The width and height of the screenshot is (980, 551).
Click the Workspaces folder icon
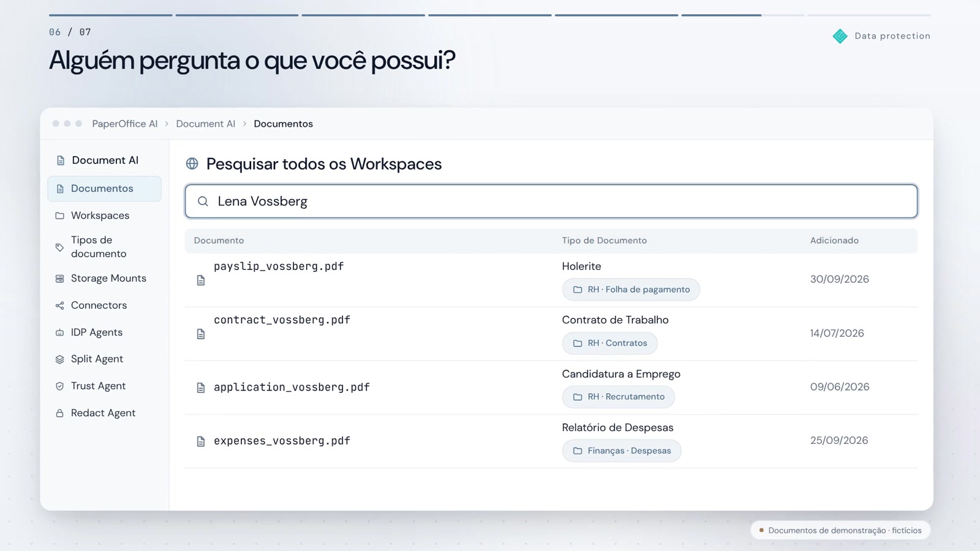tap(59, 216)
